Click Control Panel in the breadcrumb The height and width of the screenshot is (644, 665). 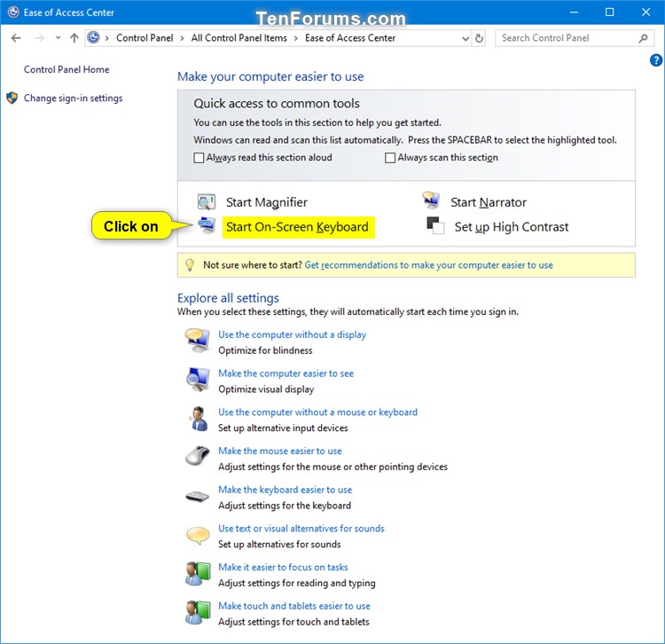coord(145,38)
